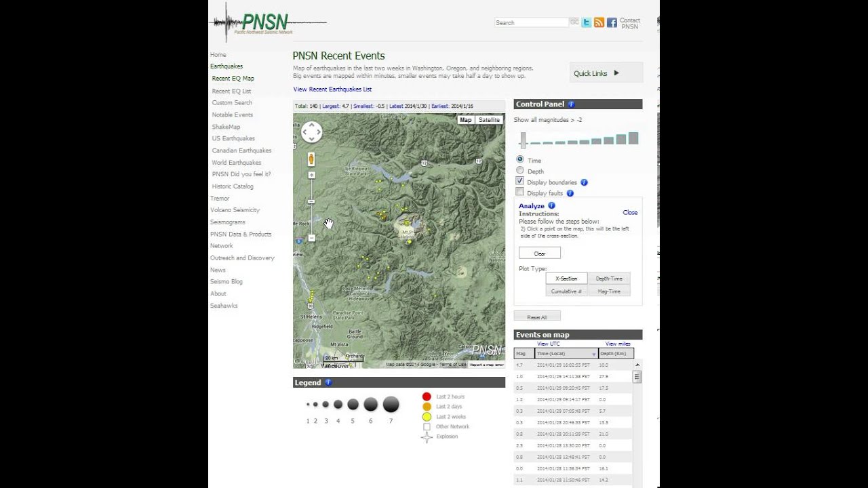Click the red Last 2 hours legend marker
Viewport: 868px width, 488px height.
point(427,396)
